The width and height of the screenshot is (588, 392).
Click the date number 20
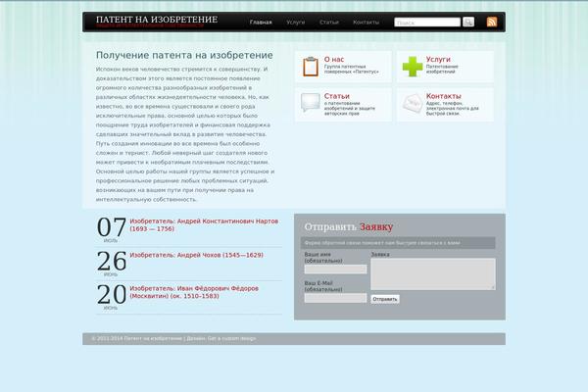click(112, 294)
